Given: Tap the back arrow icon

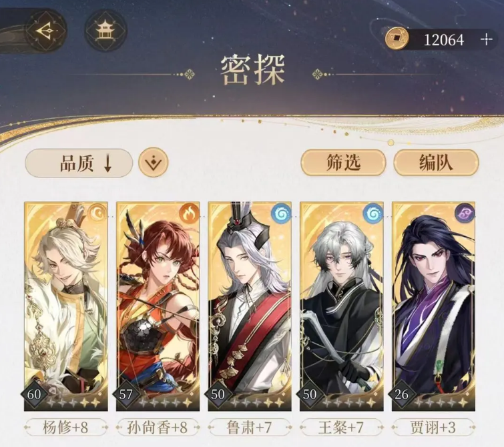Looking at the screenshot, I should [x=45, y=31].
